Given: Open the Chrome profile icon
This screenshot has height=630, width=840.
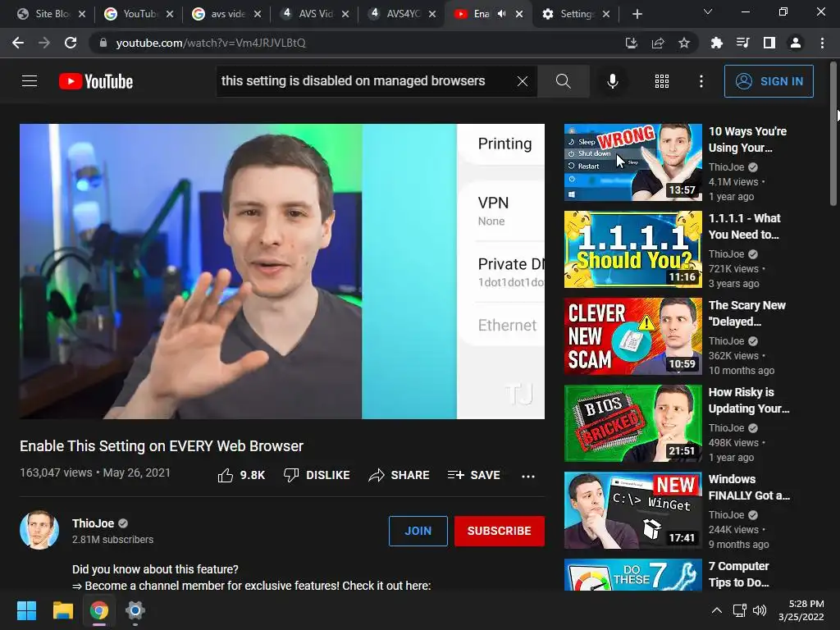Looking at the screenshot, I should click(x=795, y=43).
